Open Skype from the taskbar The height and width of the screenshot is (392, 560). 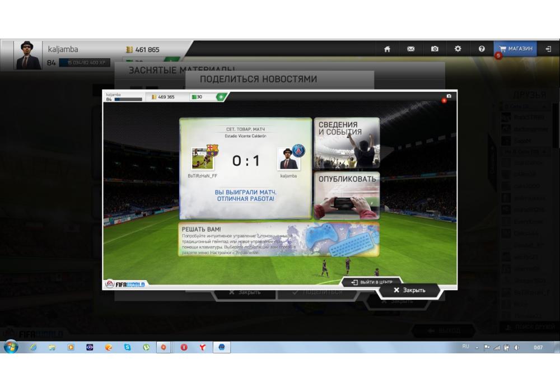(128, 347)
